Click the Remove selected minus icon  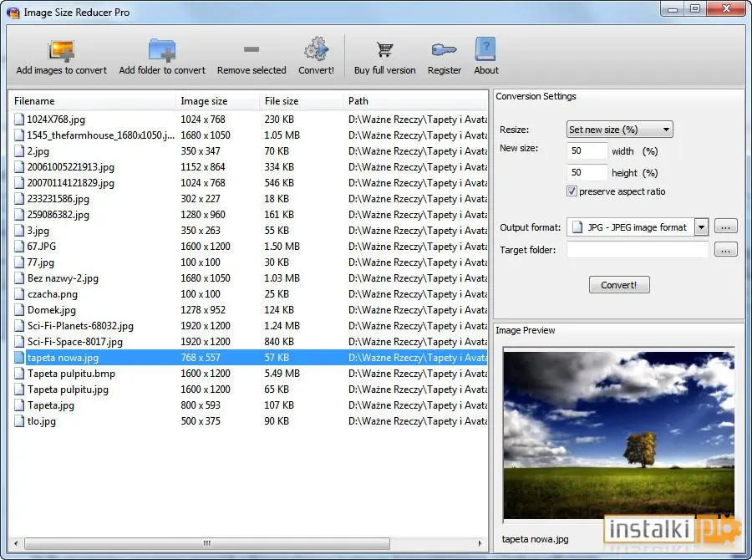[252, 49]
